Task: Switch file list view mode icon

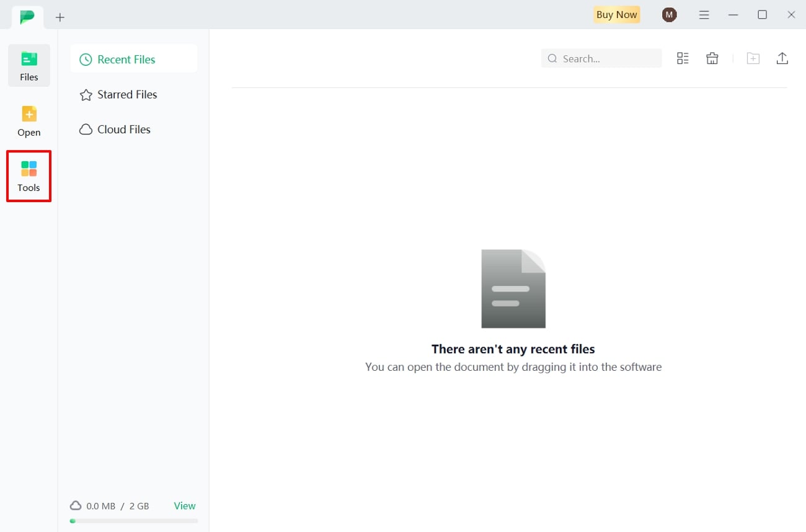Action: coord(683,58)
